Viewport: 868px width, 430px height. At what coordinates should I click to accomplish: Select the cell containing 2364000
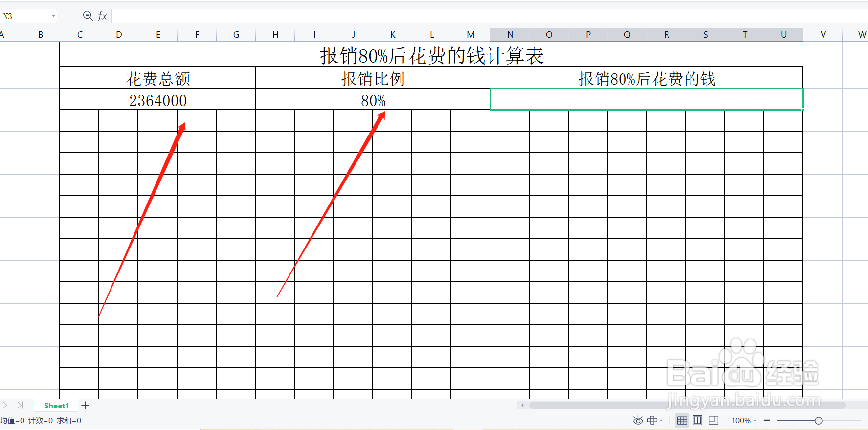pyautogui.click(x=157, y=99)
